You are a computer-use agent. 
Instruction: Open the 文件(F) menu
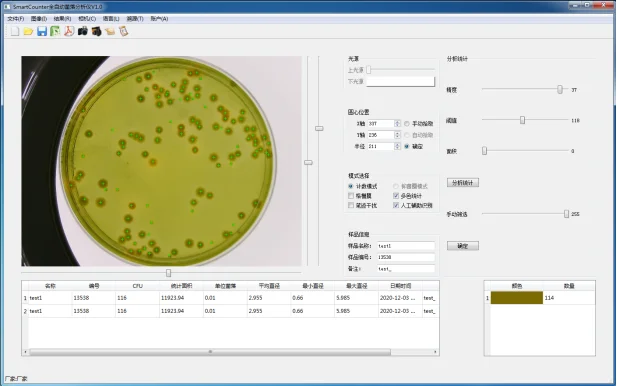tap(16, 18)
